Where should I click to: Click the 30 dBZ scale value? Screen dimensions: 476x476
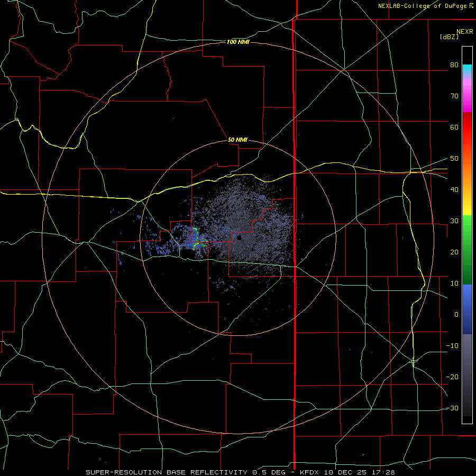(454, 221)
